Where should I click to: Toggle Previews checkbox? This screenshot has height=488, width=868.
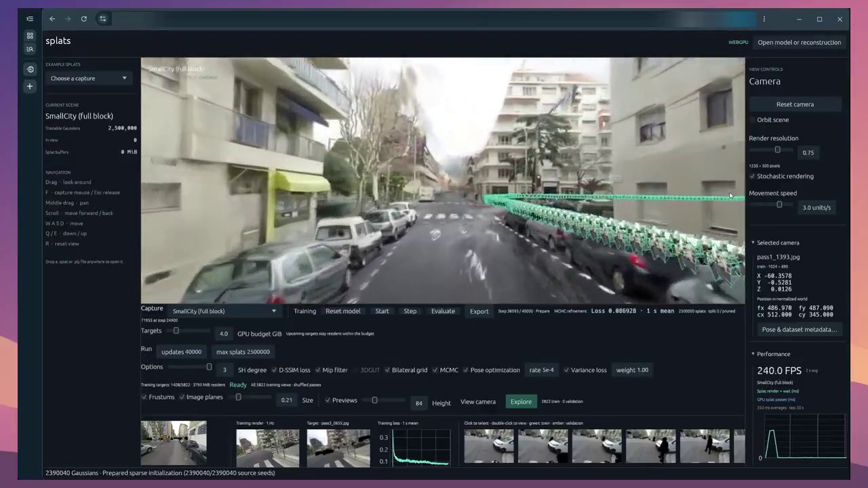pyautogui.click(x=328, y=401)
